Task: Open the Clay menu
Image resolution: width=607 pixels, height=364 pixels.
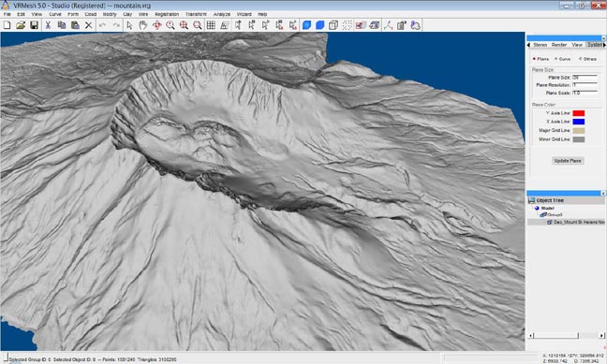Action: [127, 14]
